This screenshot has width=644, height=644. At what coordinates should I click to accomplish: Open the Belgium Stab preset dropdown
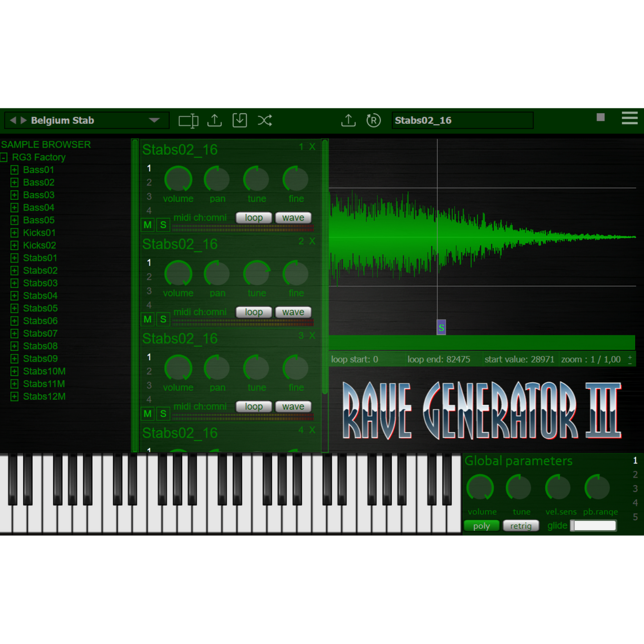[x=154, y=120]
